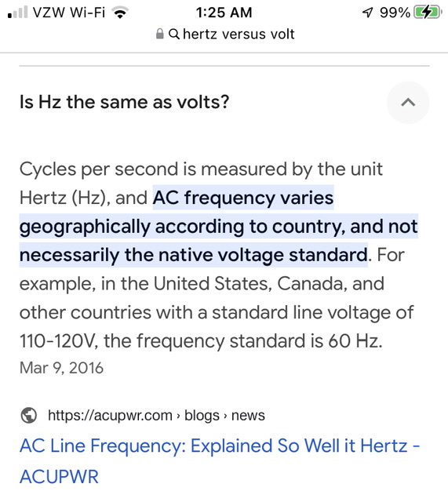Tap the Wi-Fi signal icon in the status bar

[x=120, y=13]
